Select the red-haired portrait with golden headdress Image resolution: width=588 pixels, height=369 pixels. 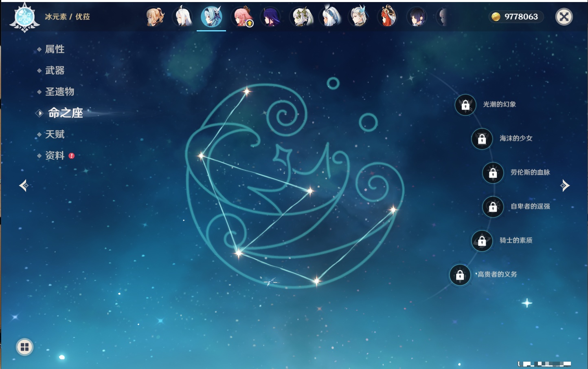tap(388, 17)
